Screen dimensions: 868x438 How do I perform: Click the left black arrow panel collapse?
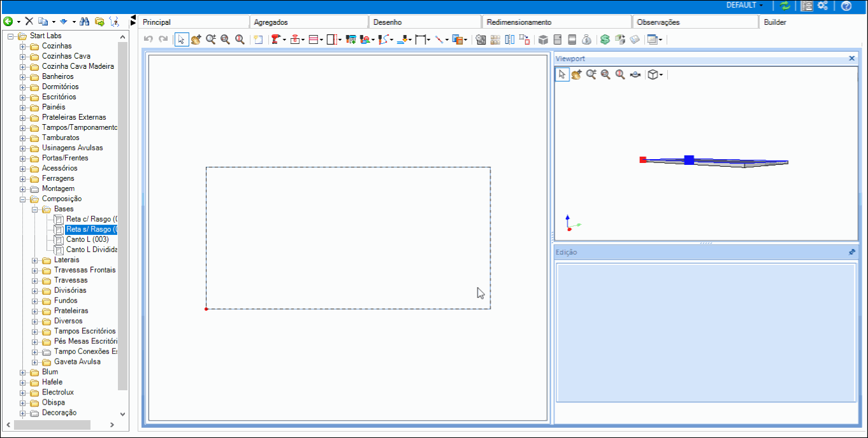pos(133,17)
